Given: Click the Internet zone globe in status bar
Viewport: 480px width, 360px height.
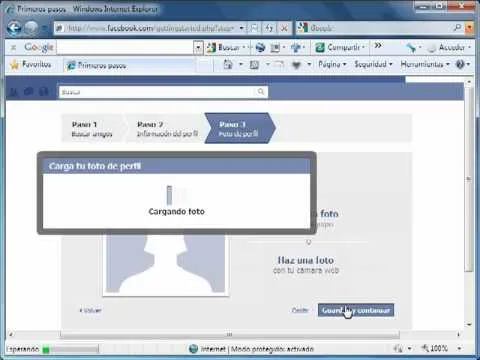Looking at the screenshot, I should tap(193, 349).
